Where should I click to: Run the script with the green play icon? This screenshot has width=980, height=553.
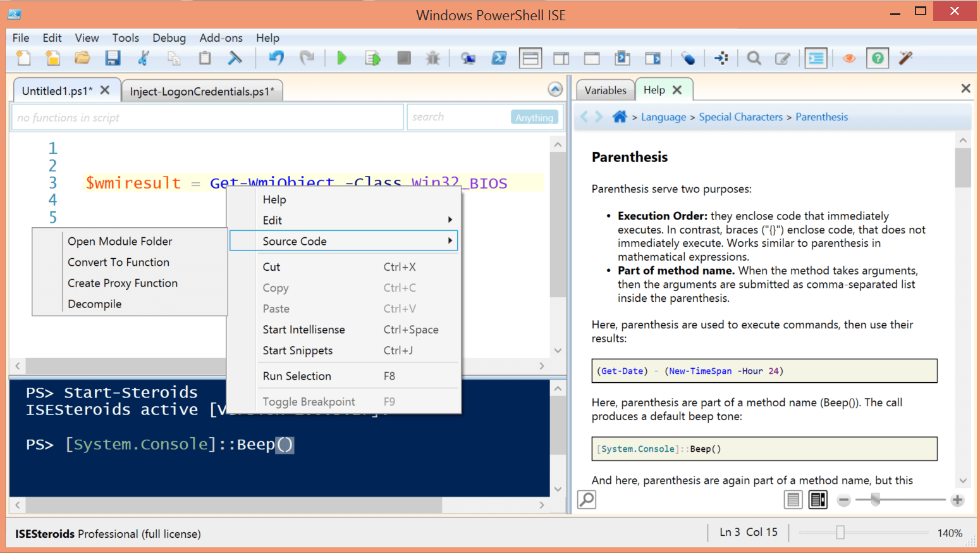pos(342,58)
